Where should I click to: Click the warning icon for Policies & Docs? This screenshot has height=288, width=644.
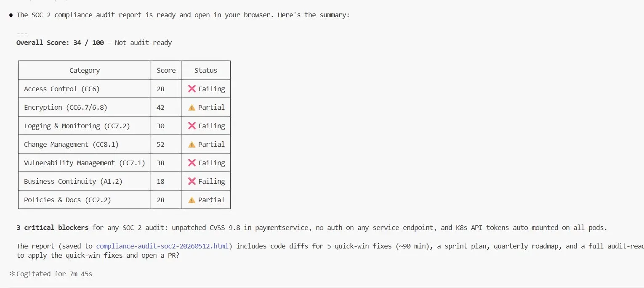(x=192, y=200)
